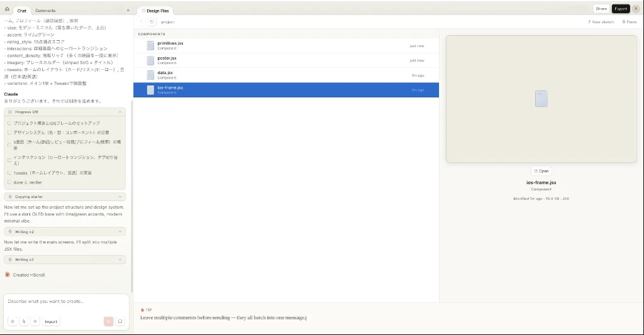Click the first composer tool icon
This screenshot has width=644, height=335.
[13, 321]
